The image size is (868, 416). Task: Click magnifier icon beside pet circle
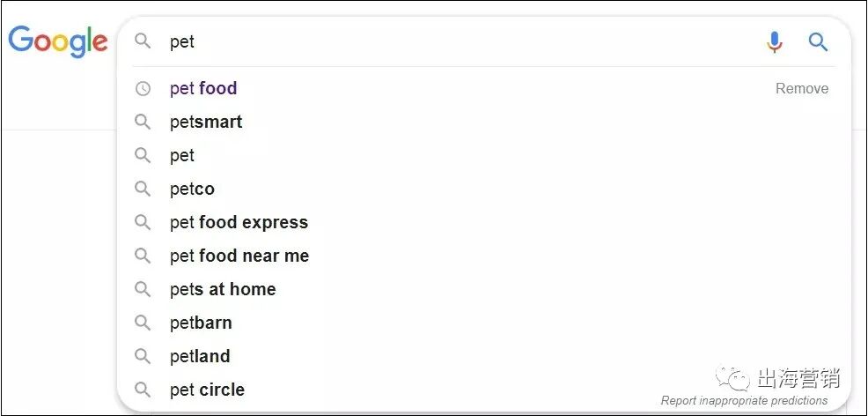click(143, 390)
